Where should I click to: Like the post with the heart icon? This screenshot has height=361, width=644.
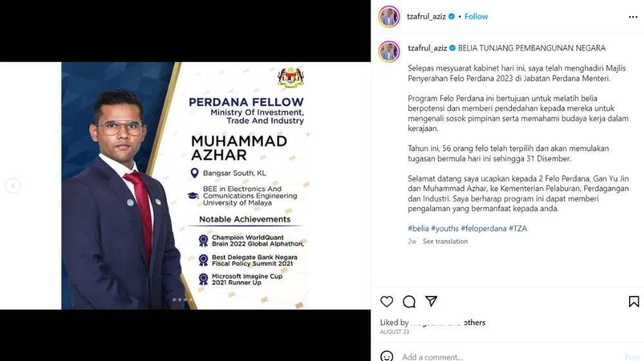coord(386,302)
